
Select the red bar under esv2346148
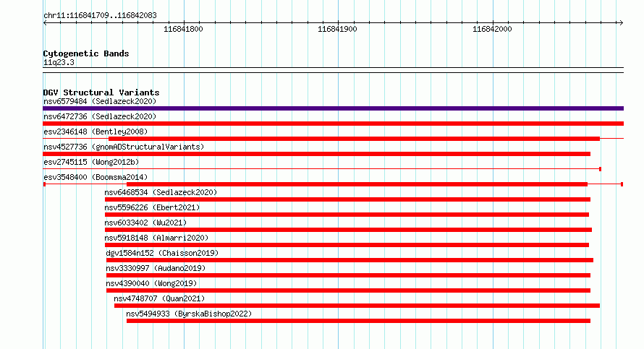click(x=354, y=139)
